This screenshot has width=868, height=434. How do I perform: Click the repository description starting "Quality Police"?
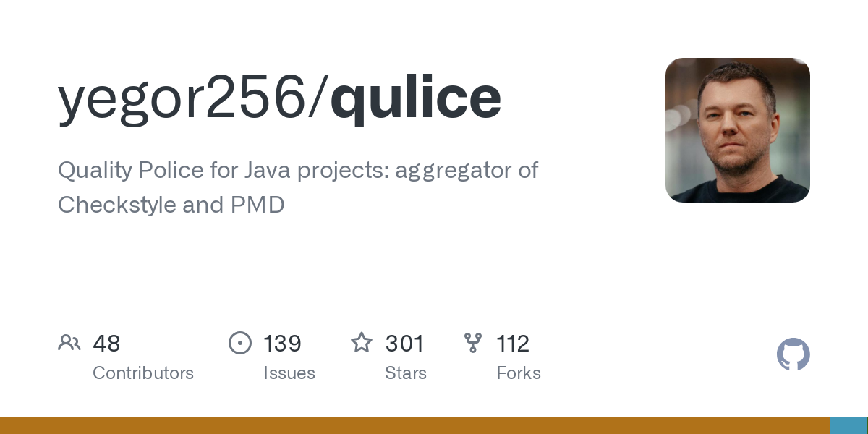tap(297, 171)
